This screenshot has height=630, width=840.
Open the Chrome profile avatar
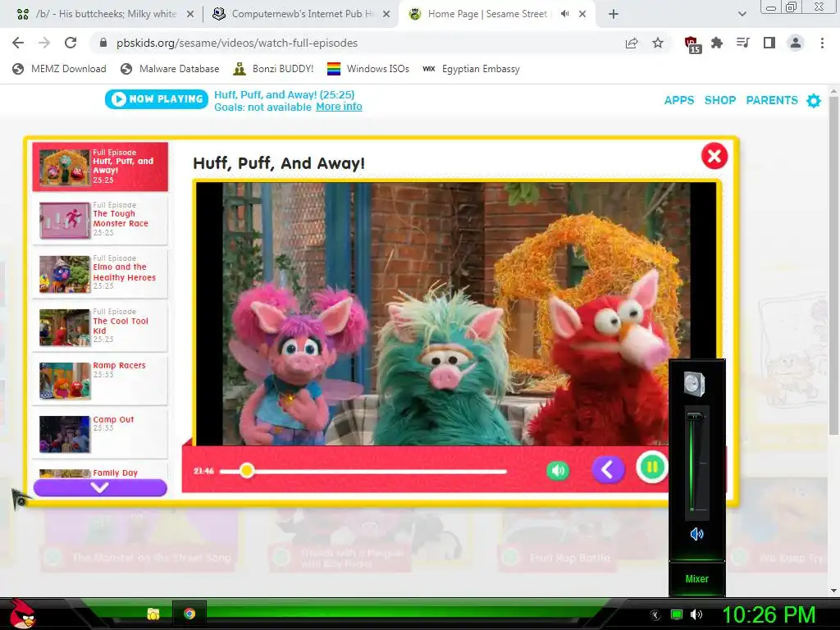pos(796,43)
